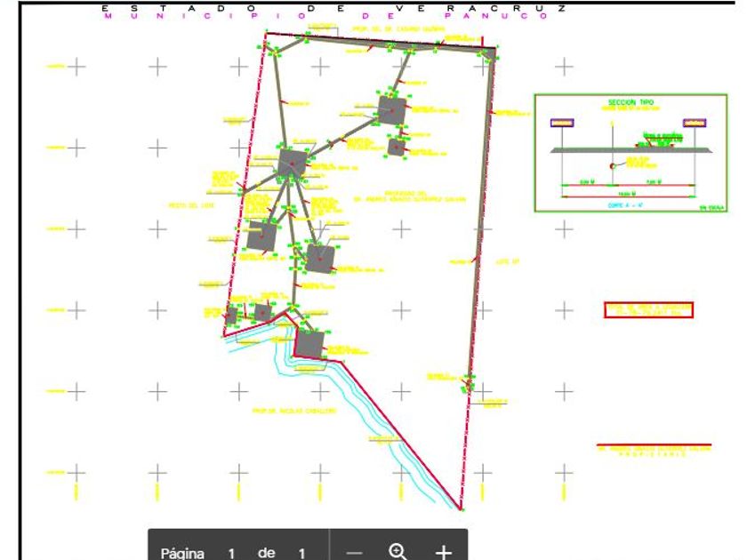Click the red-bordered label box at right

point(648,309)
